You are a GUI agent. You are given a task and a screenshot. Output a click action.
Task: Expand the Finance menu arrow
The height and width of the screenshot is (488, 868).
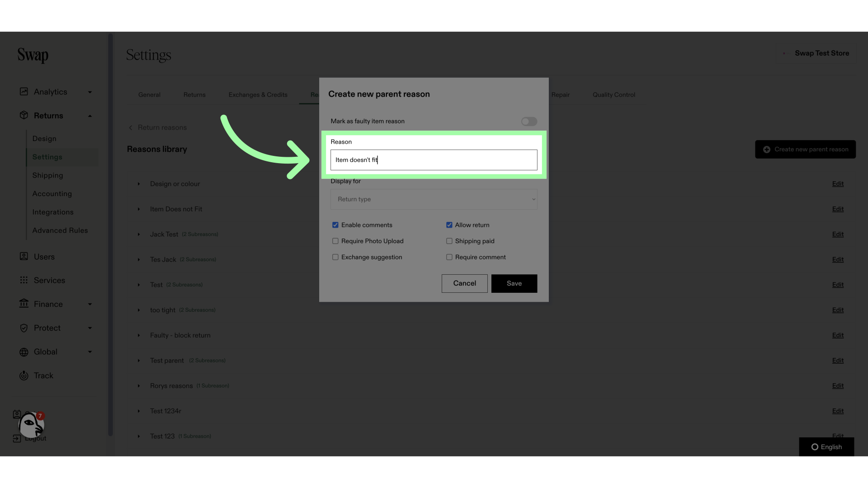coord(90,304)
